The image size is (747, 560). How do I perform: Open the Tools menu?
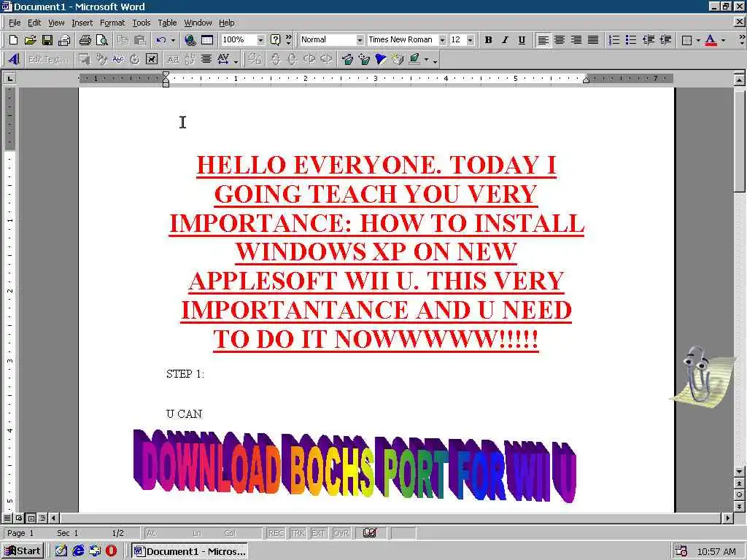click(141, 23)
